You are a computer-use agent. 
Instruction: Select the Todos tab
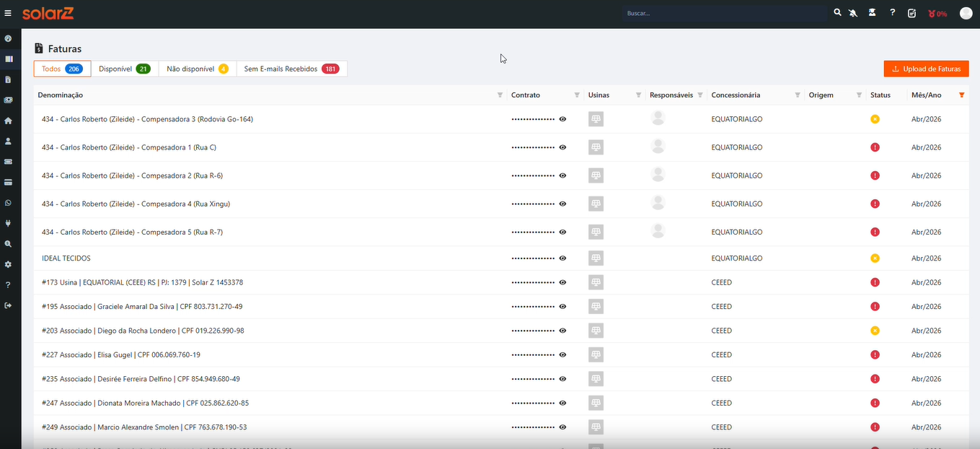click(x=62, y=69)
